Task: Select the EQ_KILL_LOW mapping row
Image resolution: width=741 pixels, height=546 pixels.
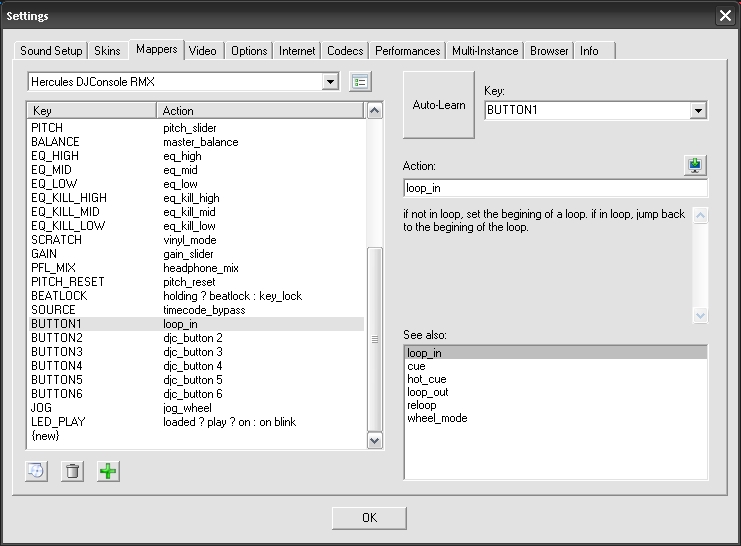Action: [x=196, y=226]
